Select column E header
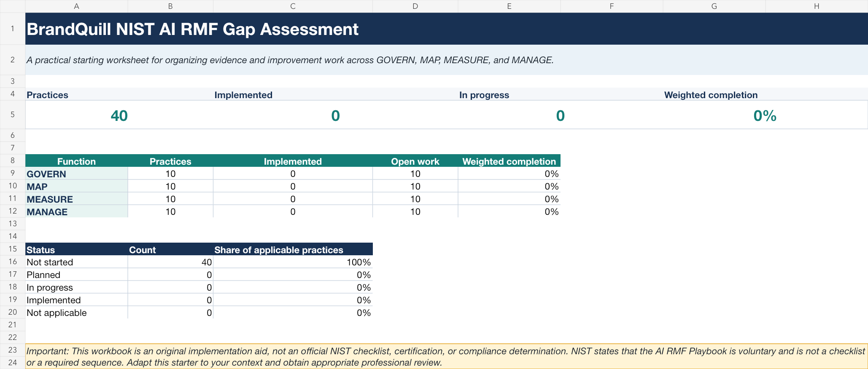868x369 pixels. [509, 6]
